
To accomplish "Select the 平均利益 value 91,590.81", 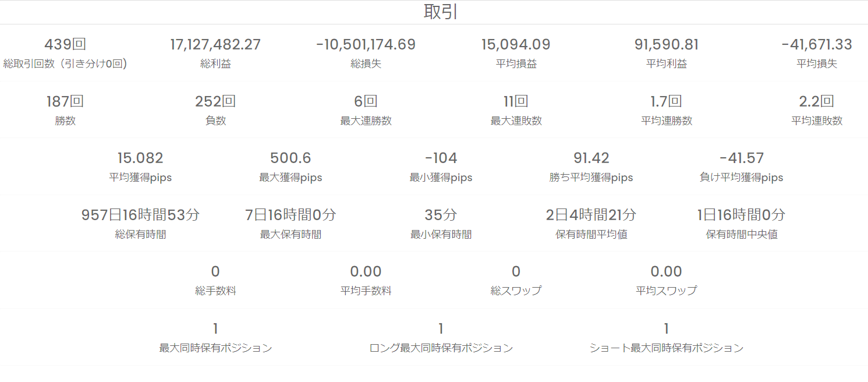I will coord(666,45).
